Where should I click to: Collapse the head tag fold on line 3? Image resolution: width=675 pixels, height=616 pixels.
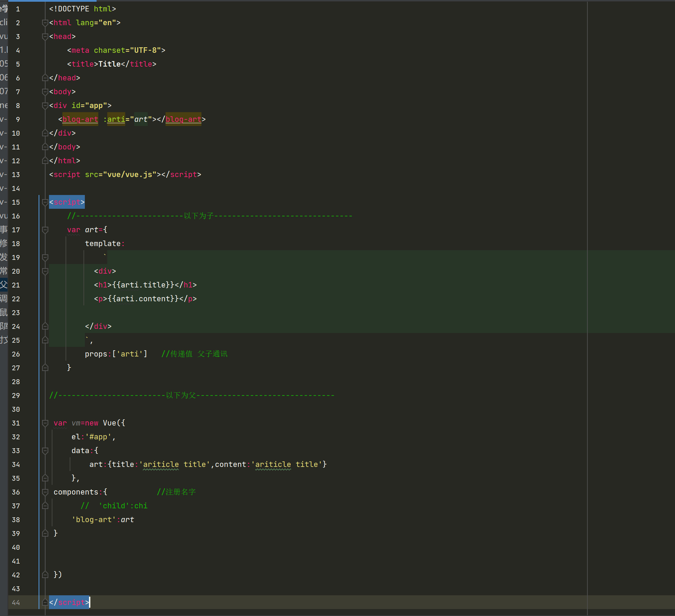point(45,37)
